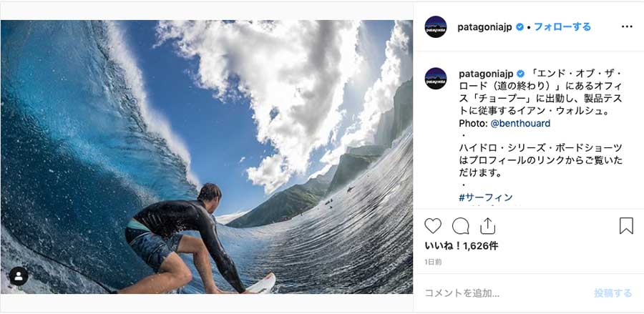Click the 1日前 post timestamp
Viewport: 644px width, 314px height.
(x=434, y=263)
